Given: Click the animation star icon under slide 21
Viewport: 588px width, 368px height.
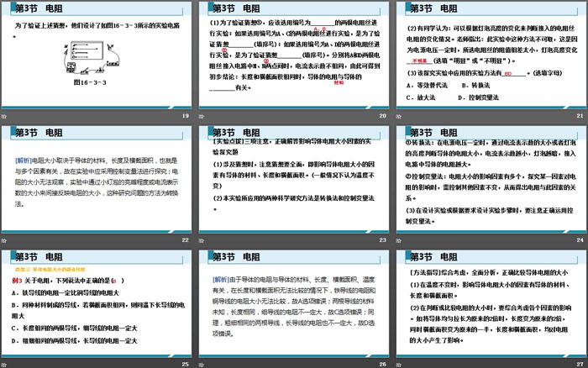Looking at the screenshot, I should 399,115.
